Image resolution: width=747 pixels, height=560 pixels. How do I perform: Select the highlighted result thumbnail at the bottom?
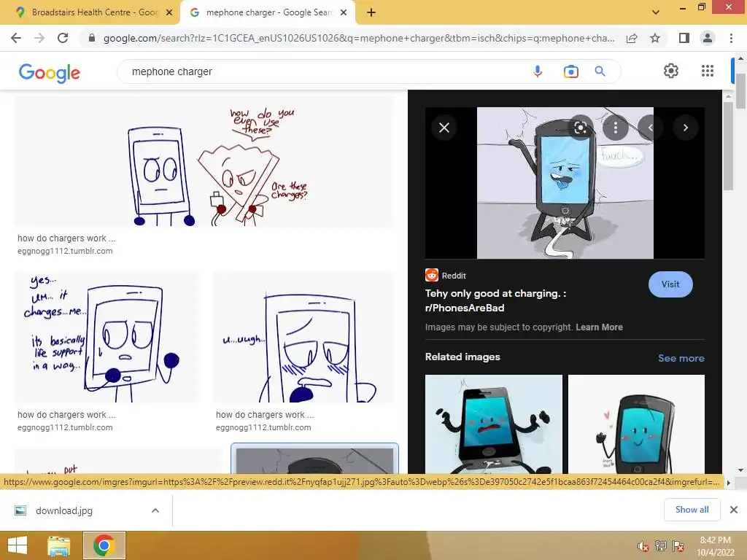click(x=314, y=459)
